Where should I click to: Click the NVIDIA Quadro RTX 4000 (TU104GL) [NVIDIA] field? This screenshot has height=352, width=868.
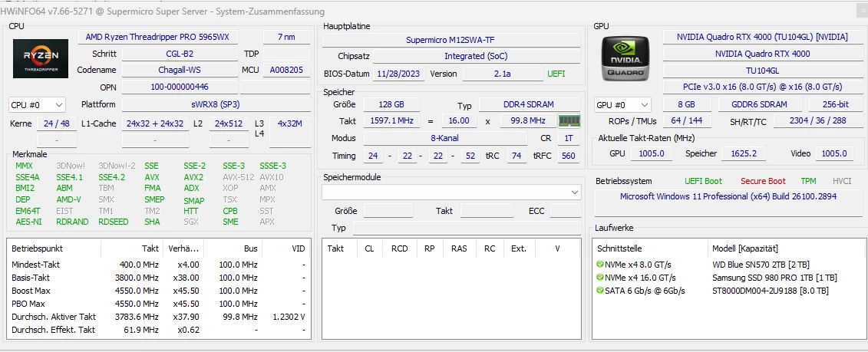coord(762,37)
